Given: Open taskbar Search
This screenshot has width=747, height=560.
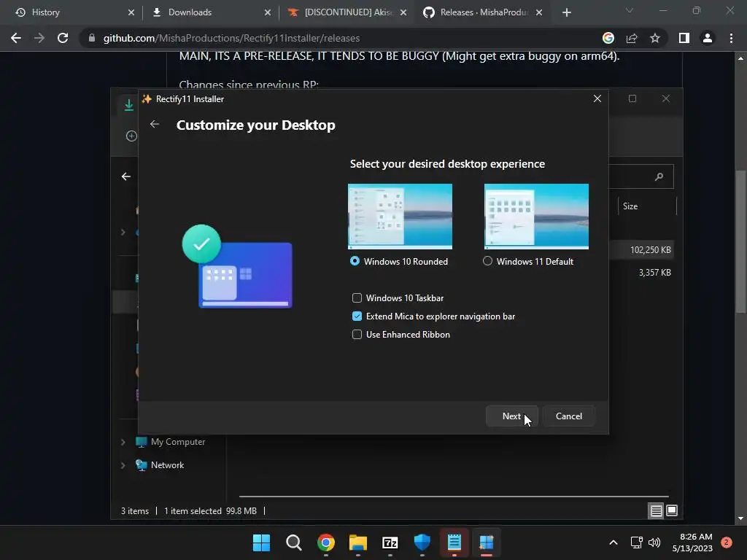Looking at the screenshot, I should (x=293, y=542).
